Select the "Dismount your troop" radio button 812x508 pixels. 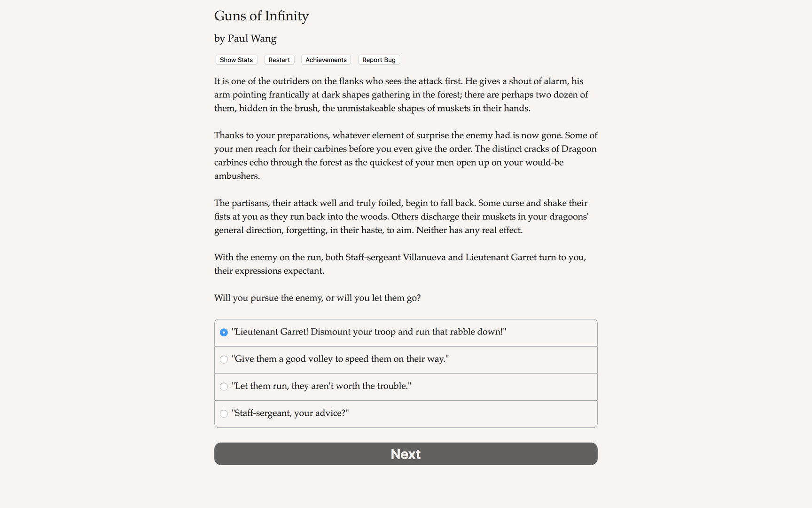pyautogui.click(x=224, y=333)
